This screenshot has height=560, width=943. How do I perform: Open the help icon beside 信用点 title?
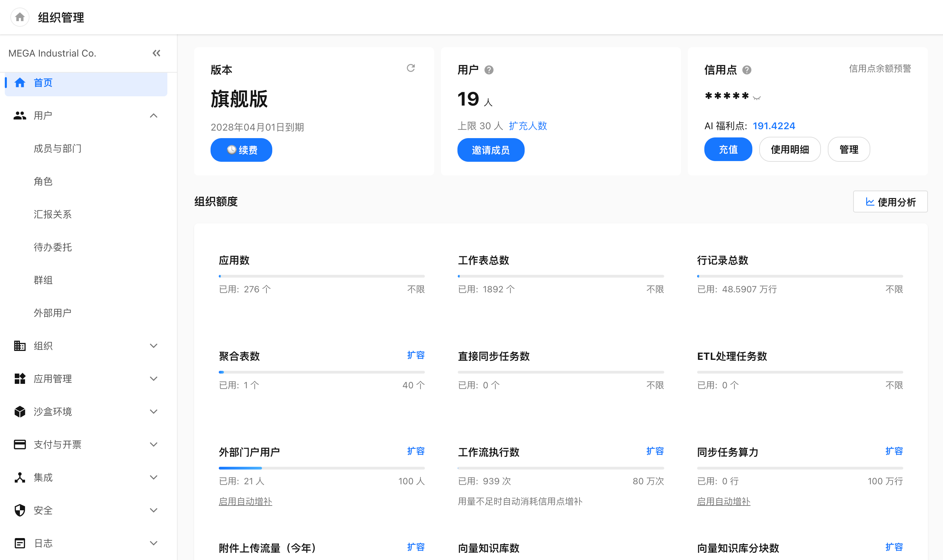747,70
